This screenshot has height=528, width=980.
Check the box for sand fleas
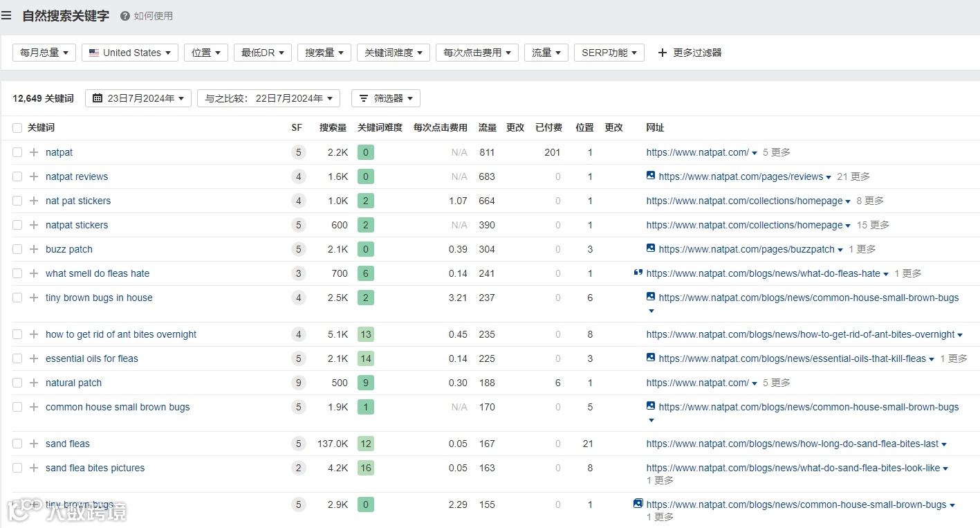coord(17,444)
